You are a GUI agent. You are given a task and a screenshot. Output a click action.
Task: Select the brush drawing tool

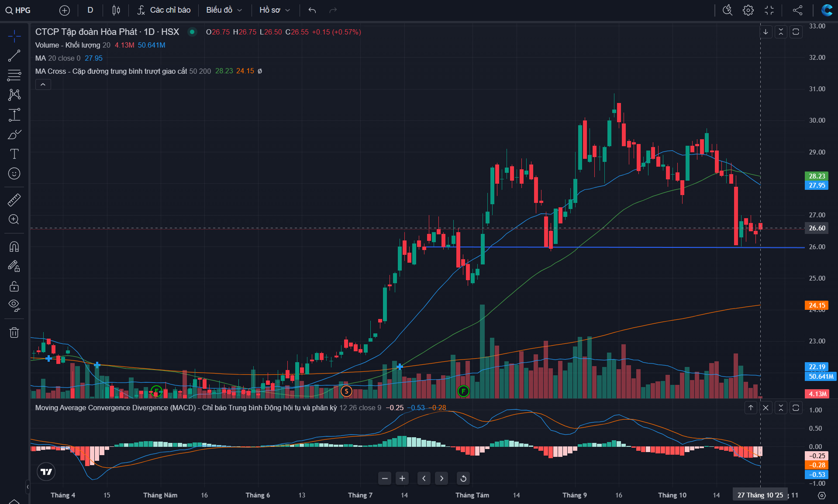[14, 134]
